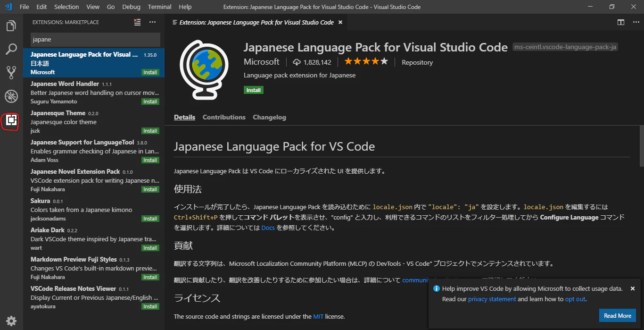Viewport: 644px width, 330px height.
Task: Install Japanese Support for LanguageTool
Action: [x=150, y=160]
